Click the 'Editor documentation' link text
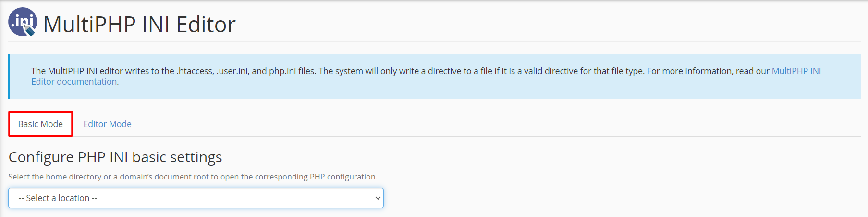Image resolution: width=868 pixels, height=217 pixels. tap(74, 82)
